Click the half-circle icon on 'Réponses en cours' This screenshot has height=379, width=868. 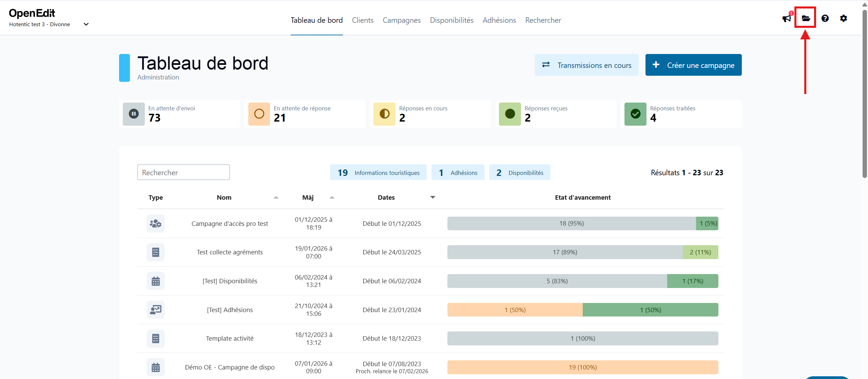(384, 114)
